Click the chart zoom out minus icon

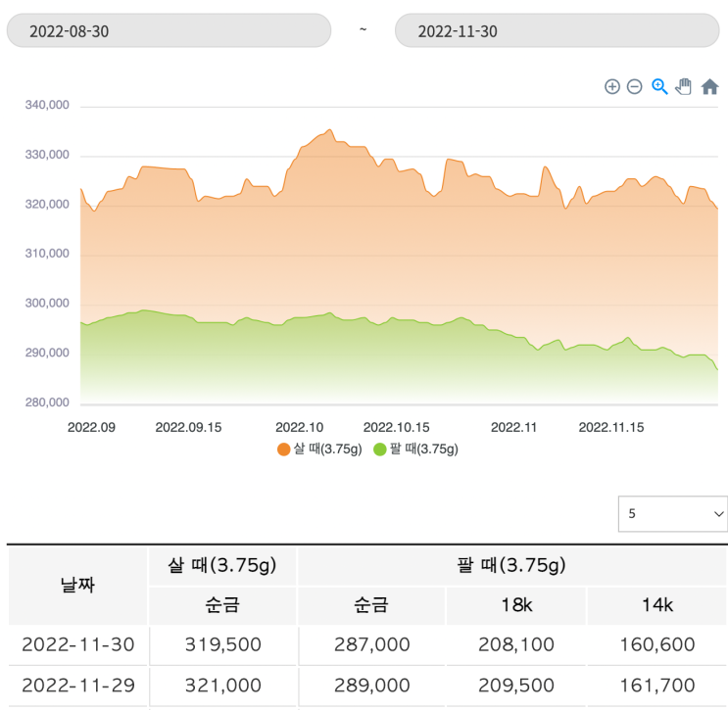click(x=635, y=87)
